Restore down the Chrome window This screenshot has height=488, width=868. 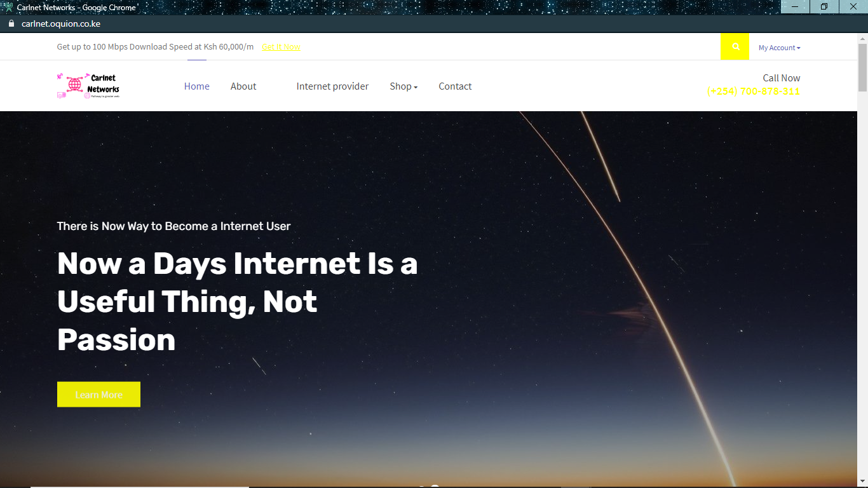click(x=824, y=6)
